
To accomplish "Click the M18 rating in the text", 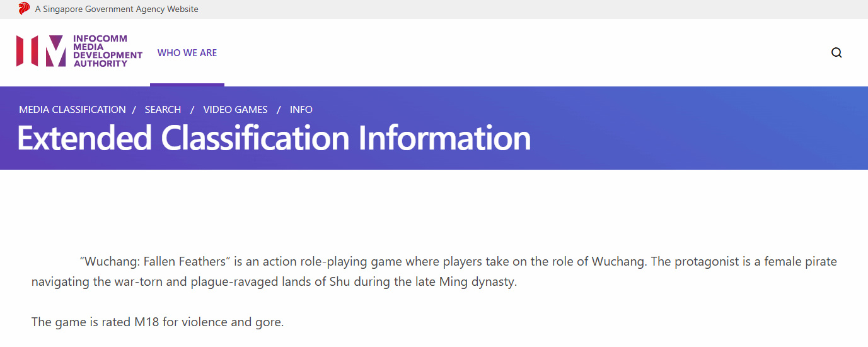I will [146, 322].
